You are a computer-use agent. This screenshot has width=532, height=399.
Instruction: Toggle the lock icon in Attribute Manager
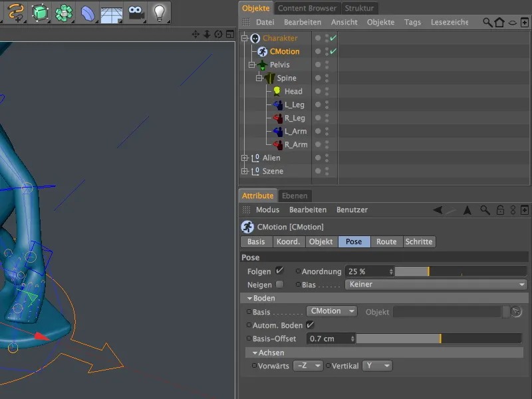pos(500,210)
